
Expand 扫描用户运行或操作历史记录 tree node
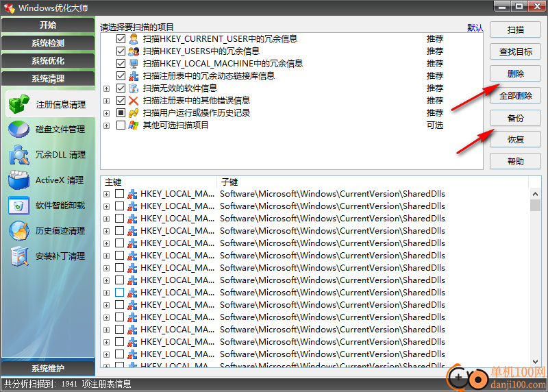[107, 113]
